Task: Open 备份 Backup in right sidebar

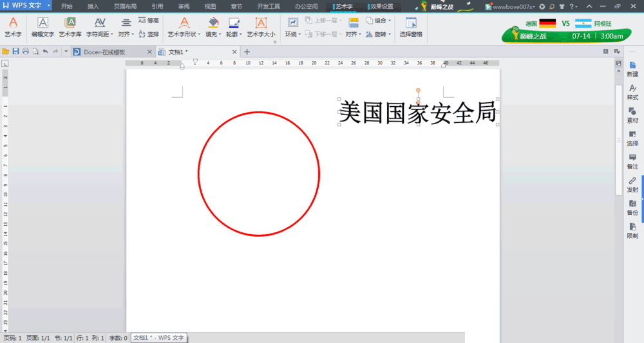Action: (x=632, y=208)
